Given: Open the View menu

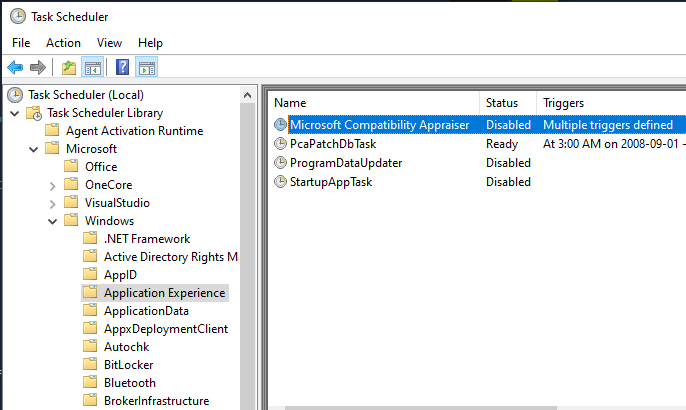Looking at the screenshot, I should (x=109, y=43).
